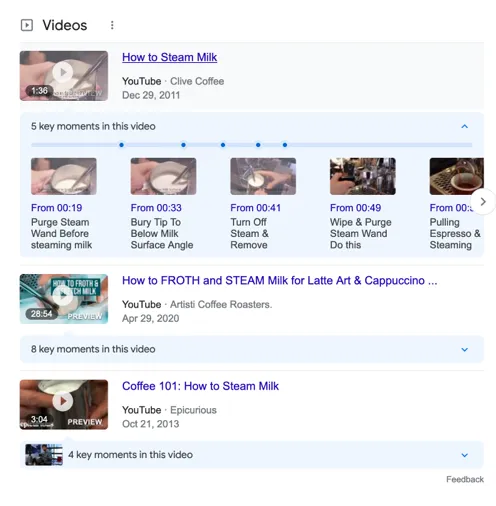The height and width of the screenshot is (506, 496).
Task: Play the How to FROTH and STEAM video
Action: (64, 299)
